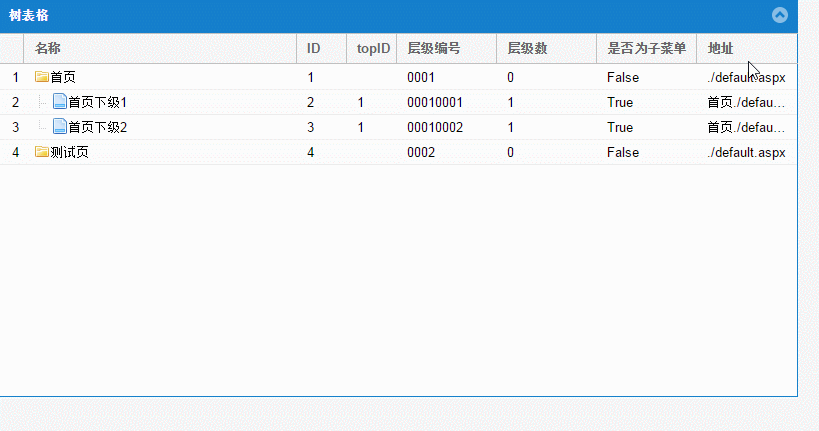819x431 pixels.
Task: Click the address cell in 测试页 row
Action: (746, 153)
